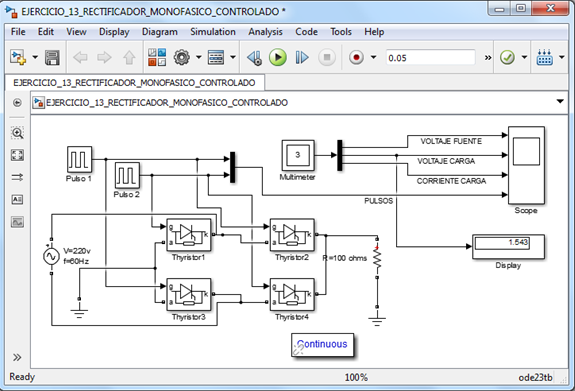575x391 pixels.
Task: Click the Step Back icon
Action: tap(254, 58)
